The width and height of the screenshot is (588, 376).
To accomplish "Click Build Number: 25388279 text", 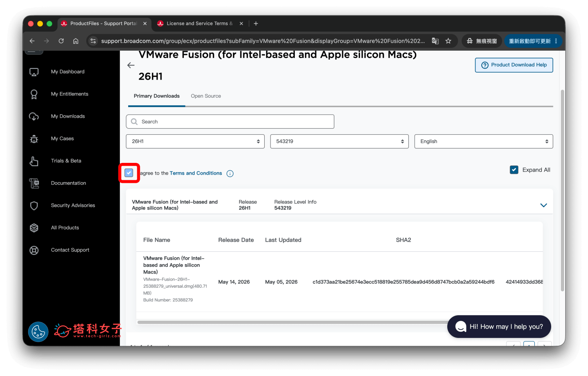I will click(168, 300).
